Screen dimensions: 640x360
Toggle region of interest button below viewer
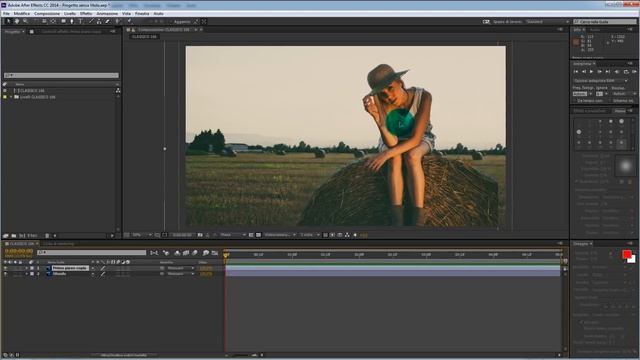click(251, 235)
